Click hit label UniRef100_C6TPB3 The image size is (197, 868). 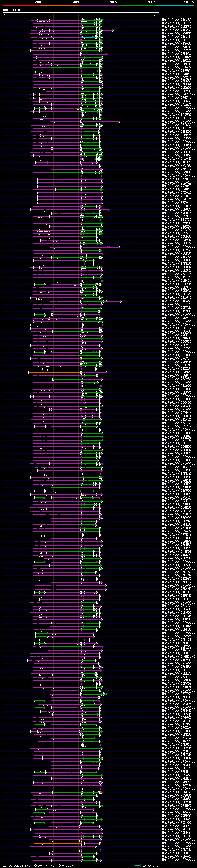click(x=177, y=470)
